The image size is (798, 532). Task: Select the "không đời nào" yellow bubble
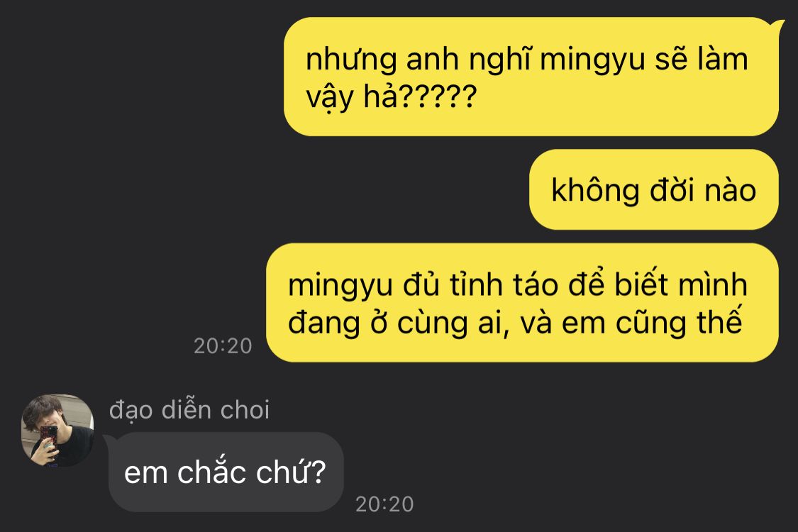pos(654,190)
